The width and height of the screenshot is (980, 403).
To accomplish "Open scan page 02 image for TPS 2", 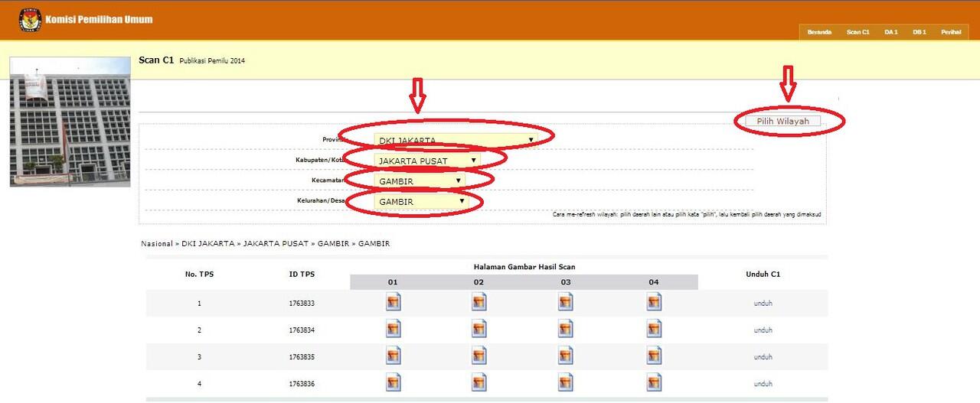I will pos(479,329).
